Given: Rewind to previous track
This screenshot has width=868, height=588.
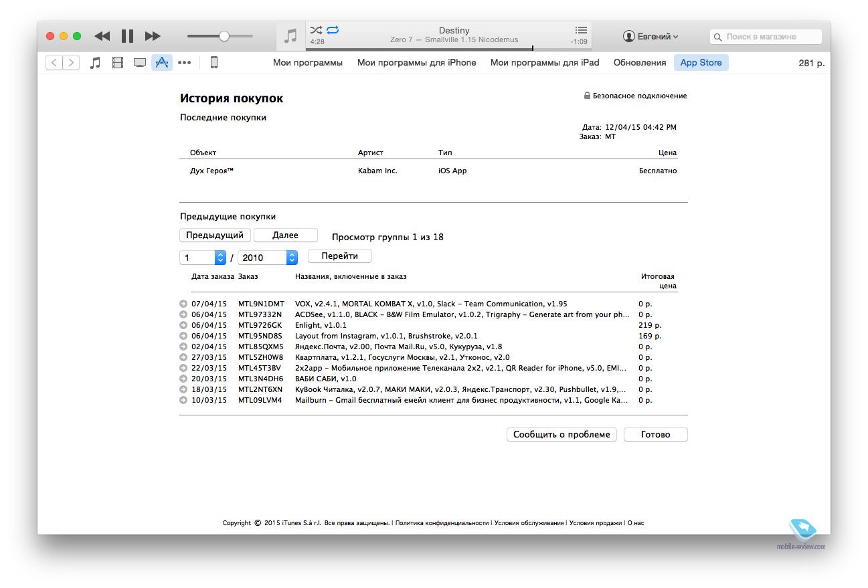Looking at the screenshot, I should (x=102, y=36).
